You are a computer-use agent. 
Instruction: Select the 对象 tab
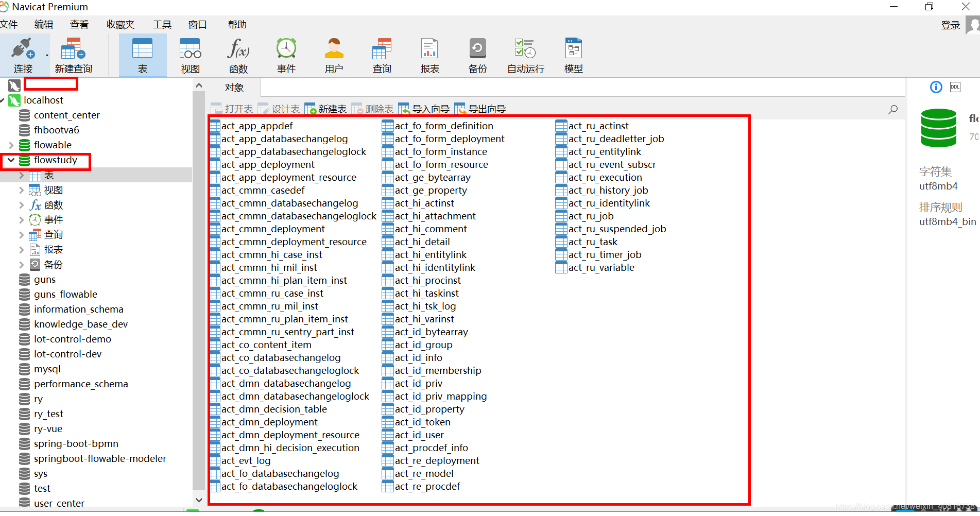(234, 87)
